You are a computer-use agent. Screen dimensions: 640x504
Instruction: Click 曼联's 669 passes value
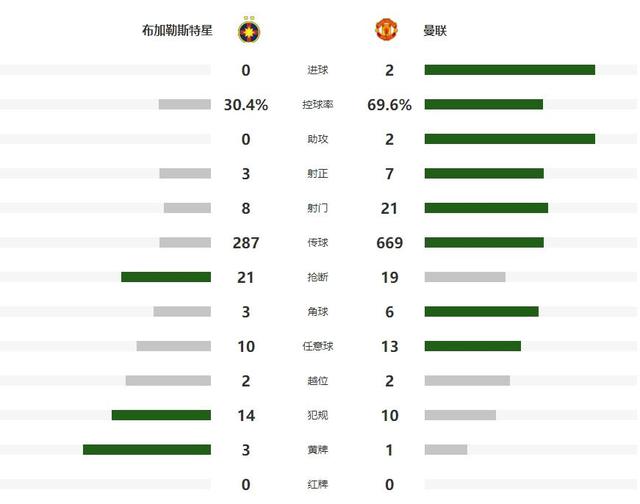390,243
